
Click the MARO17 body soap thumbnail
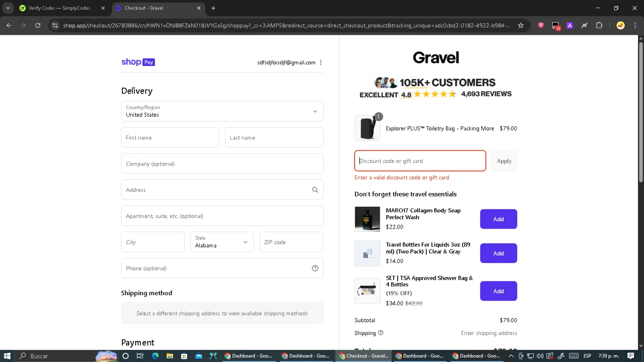coord(368,219)
